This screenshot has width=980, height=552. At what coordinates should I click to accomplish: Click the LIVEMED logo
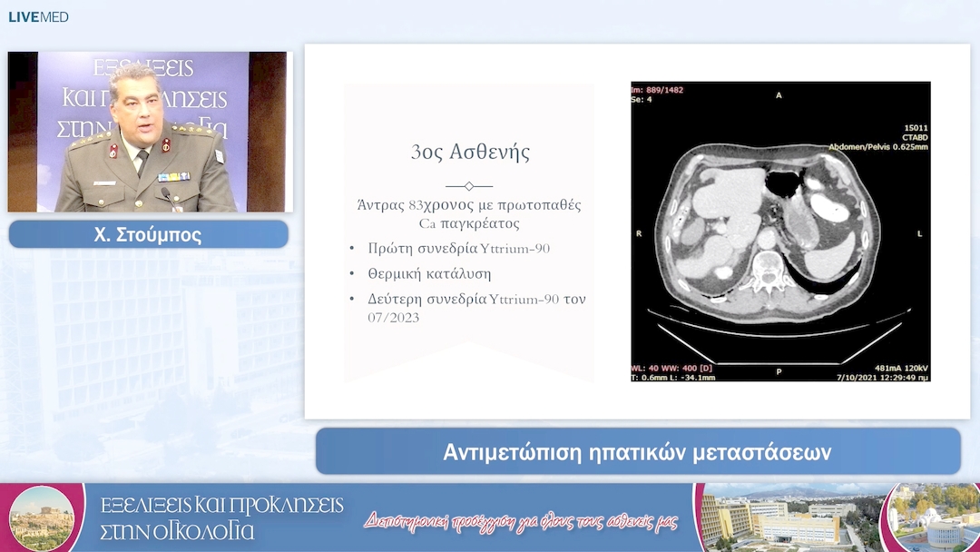pos(38,17)
